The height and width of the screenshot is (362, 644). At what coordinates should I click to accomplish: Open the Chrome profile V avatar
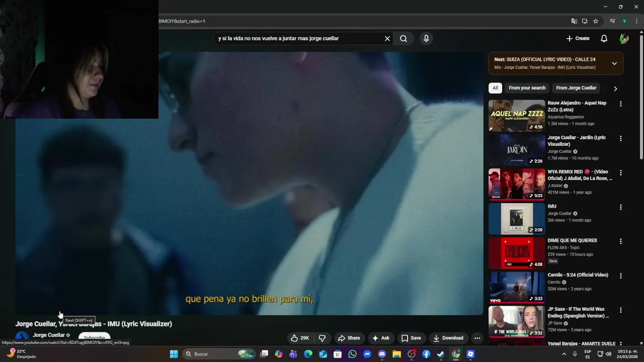click(x=624, y=21)
